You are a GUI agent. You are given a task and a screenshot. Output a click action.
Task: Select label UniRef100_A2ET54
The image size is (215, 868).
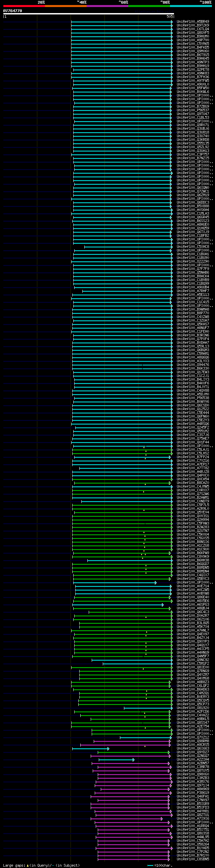pos(193,726)
